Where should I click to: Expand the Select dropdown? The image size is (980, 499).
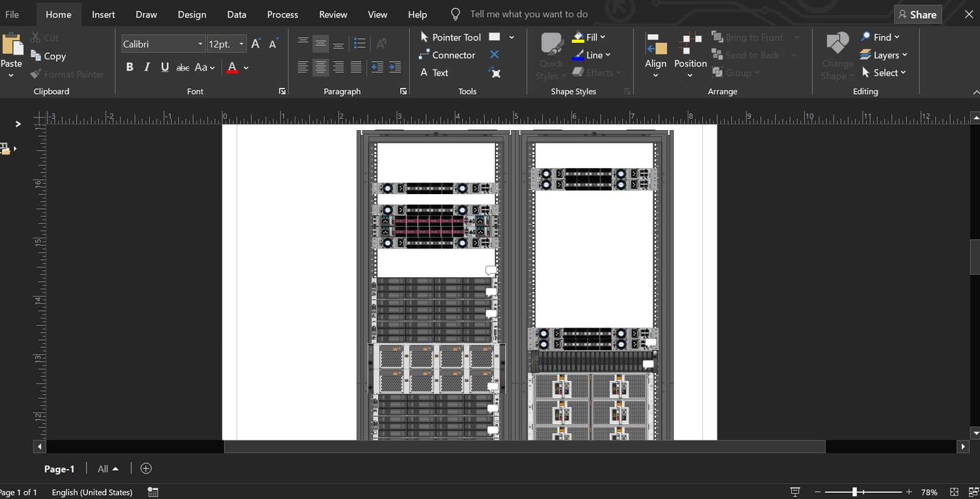903,73
